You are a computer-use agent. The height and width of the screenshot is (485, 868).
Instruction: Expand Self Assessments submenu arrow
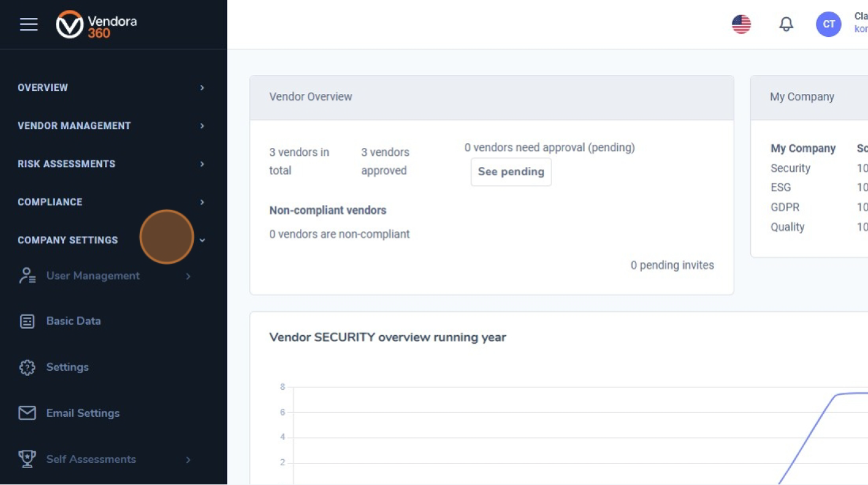(188, 460)
